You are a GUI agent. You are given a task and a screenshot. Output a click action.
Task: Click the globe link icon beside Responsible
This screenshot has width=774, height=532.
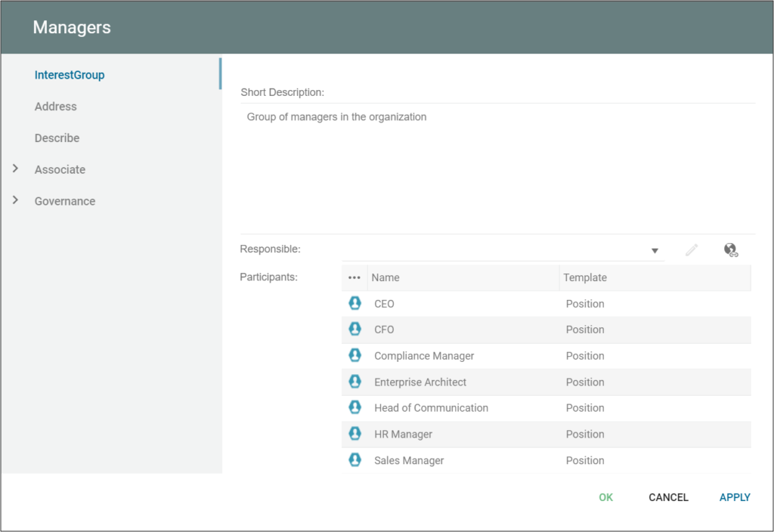[730, 250]
